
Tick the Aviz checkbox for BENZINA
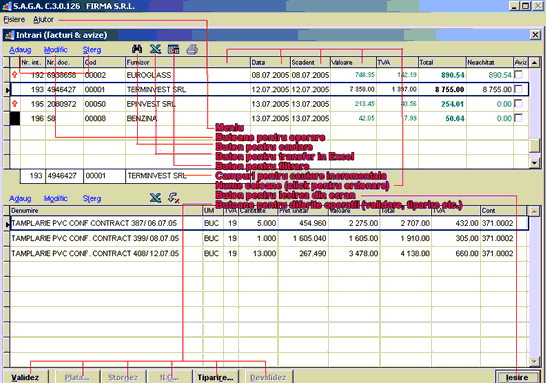point(519,118)
